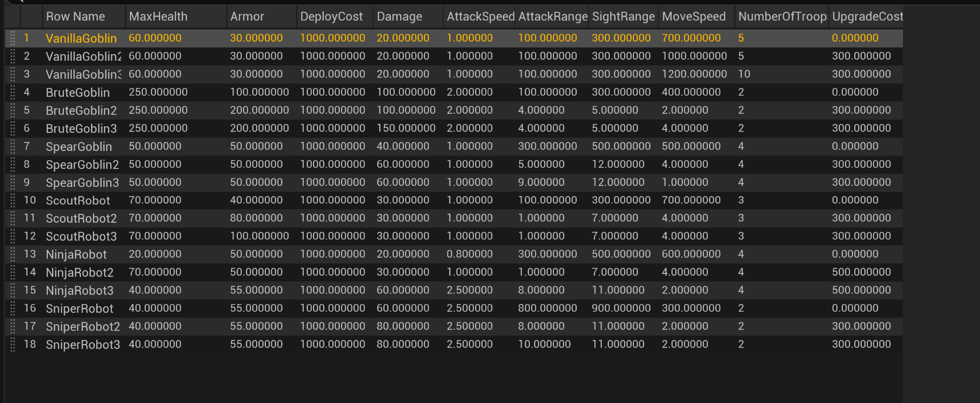Click VanillaGoblin3's NumberOfTroops value 10
Viewport: 980px width, 403px height.
click(744, 75)
